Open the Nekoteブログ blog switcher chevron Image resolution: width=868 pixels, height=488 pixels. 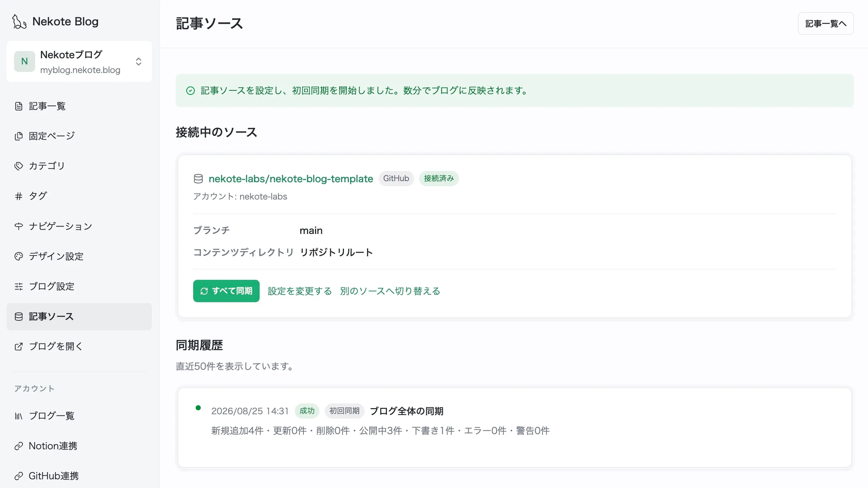point(139,61)
